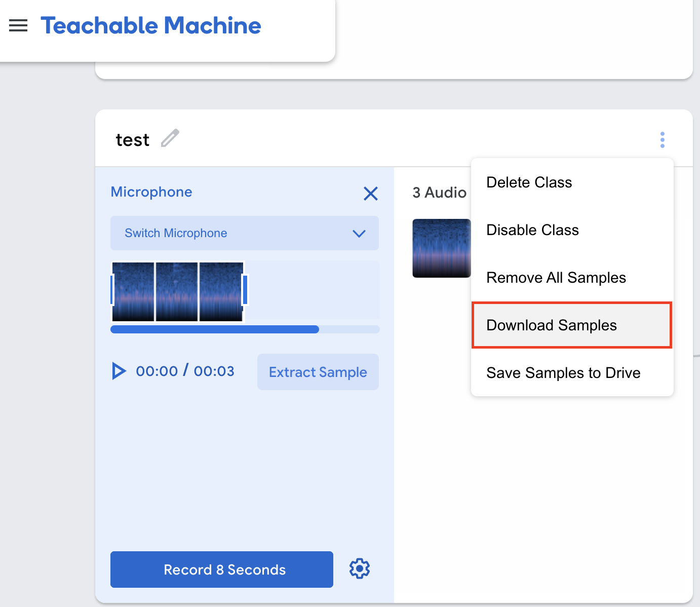
Task: Choose Remove All Samples
Action: tap(556, 277)
